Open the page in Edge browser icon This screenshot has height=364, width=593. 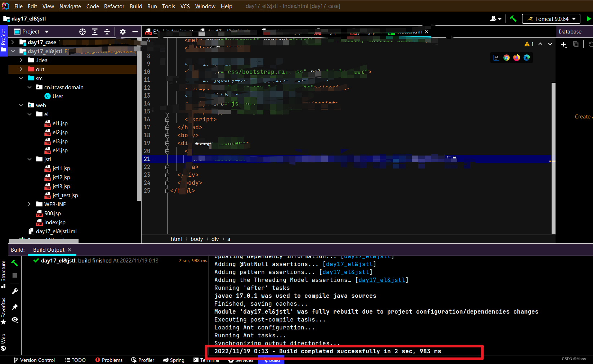[527, 58]
